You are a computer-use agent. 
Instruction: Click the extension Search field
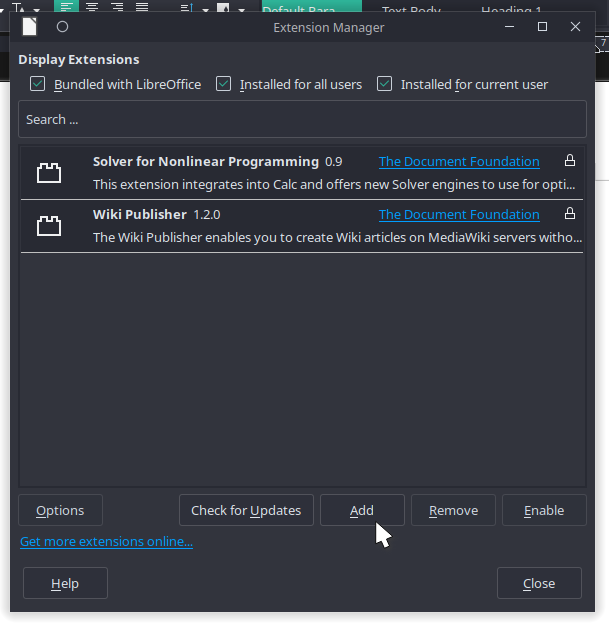tap(302, 119)
